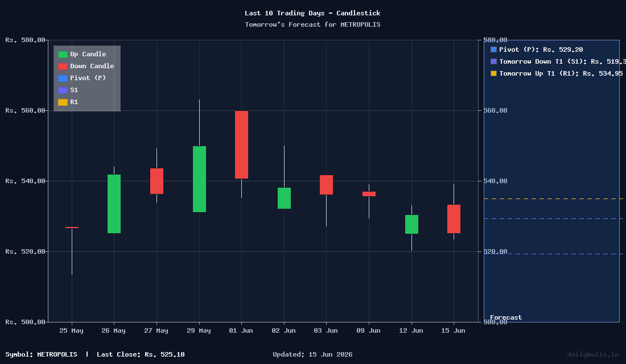This screenshot has width=626, height=364.
Task: Click the purple S1 legend swatch
Action: click(63, 90)
